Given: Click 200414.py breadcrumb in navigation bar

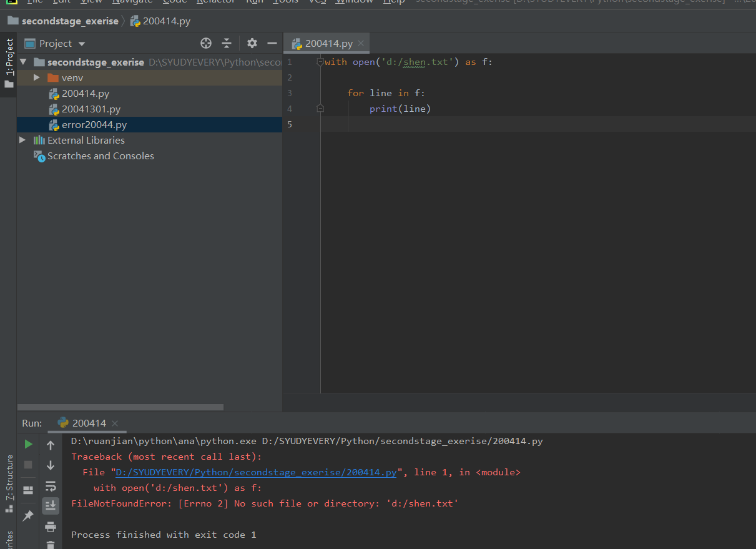Looking at the screenshot, I should pyautogui.click(x=167, y=21).
